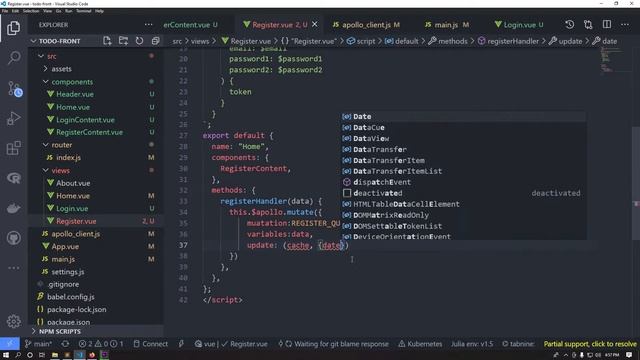Expand the NPM SCRIPTS section
Screen dimensions: 640x360
click(60, 331)
